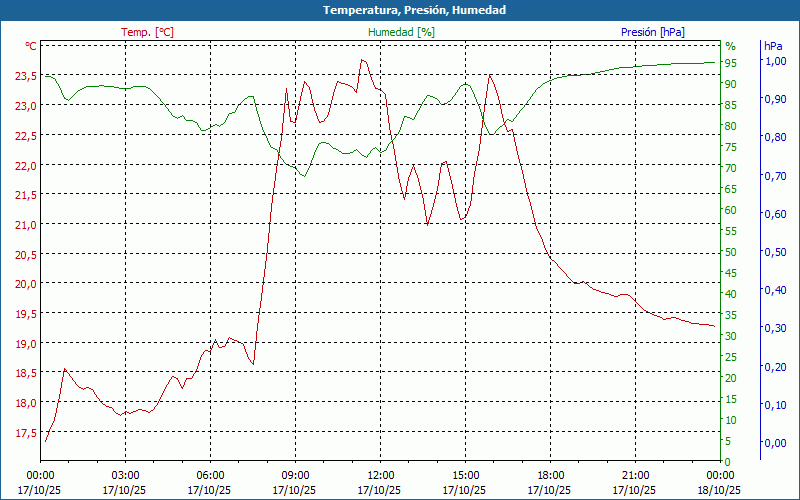Click the 06:00 time label on the x-axis
The width and height of the screenshot is (800, 500).
pyautogui.click(x=210, y=475)
